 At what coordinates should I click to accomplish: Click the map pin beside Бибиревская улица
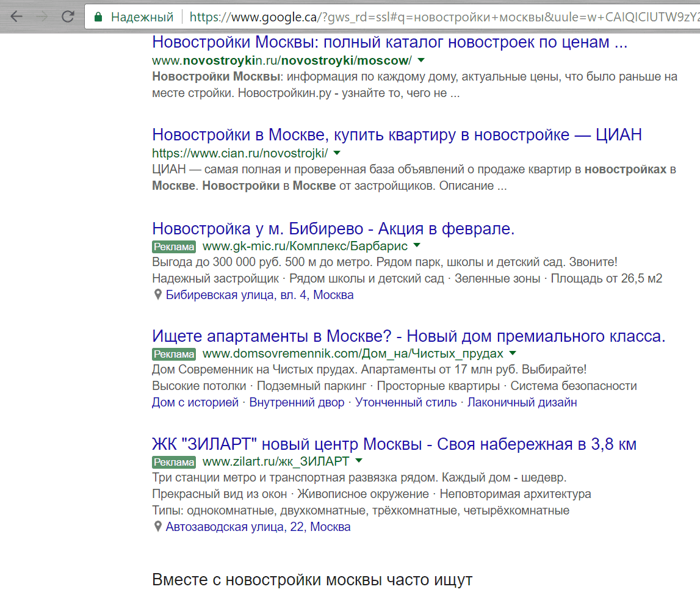coord(157,295)
